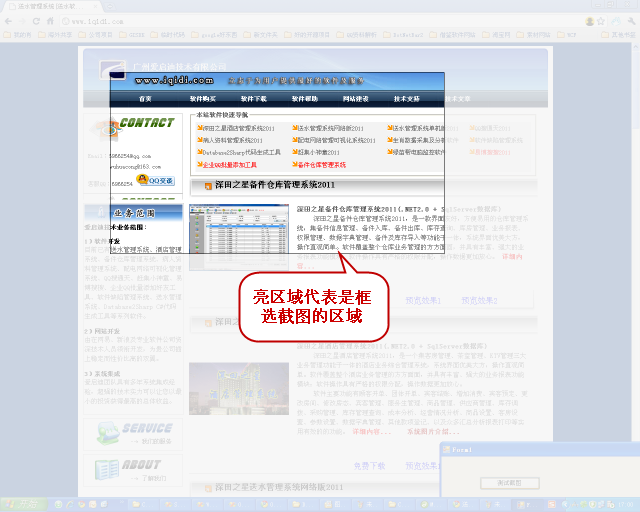This screenshot has width=640, height=512.
Task: Open the WCF bookmark folder
Action: click(567, 35)
